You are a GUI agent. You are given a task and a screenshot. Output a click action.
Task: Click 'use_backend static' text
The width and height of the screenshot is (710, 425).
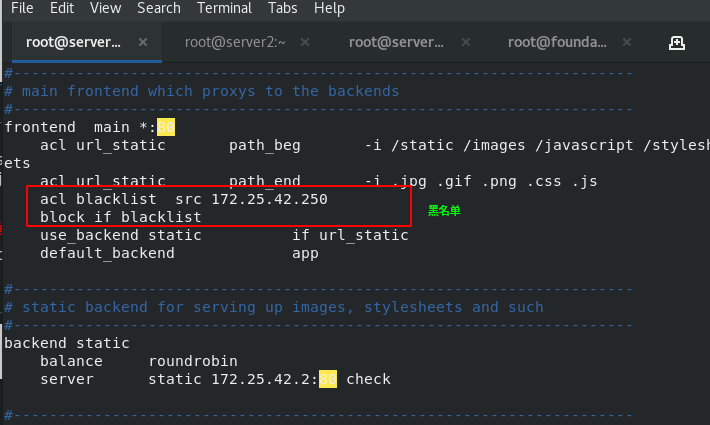[x=120, y=235]
